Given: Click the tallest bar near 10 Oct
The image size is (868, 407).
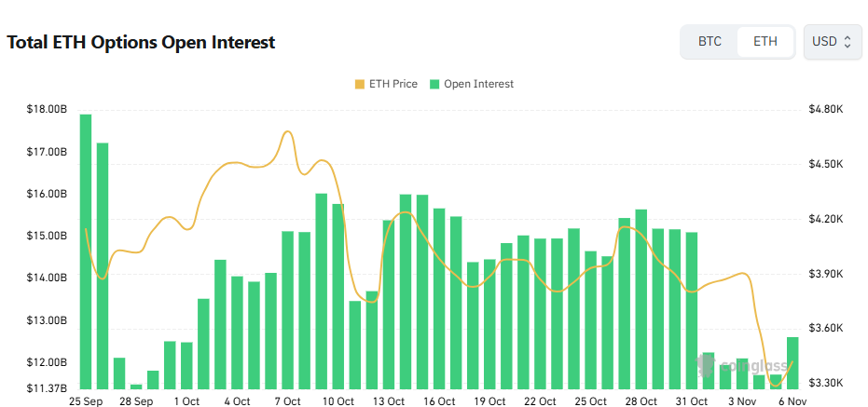Looking at the screenshot, I should [x=322, y=291].
